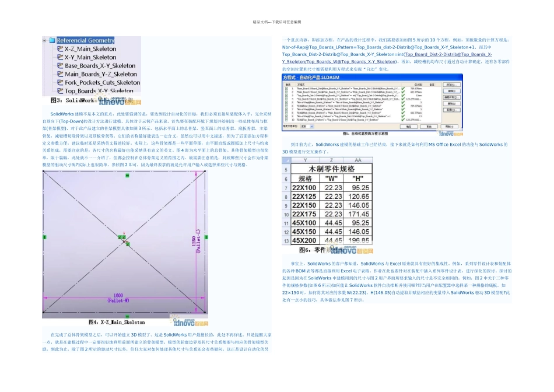
Task: Click green check status of equation row 1
Action: pyautogui.click(x=403, y=88)
